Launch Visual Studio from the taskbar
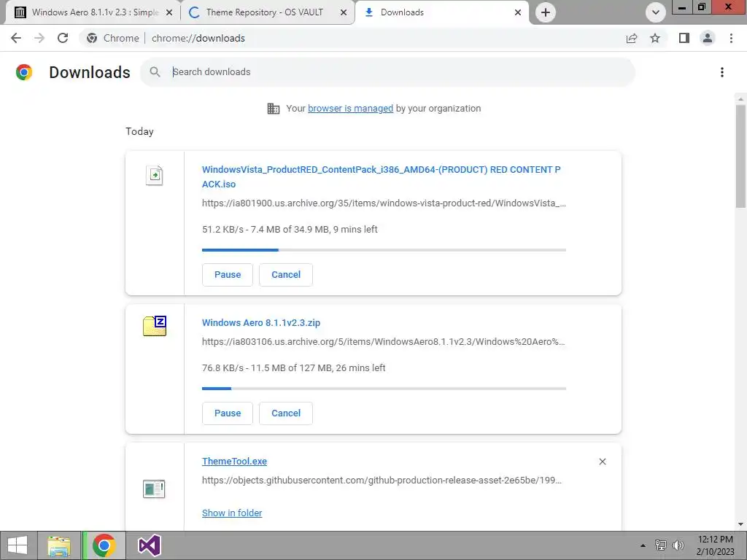This screenshot has width=747, height=560. point(150,545)
